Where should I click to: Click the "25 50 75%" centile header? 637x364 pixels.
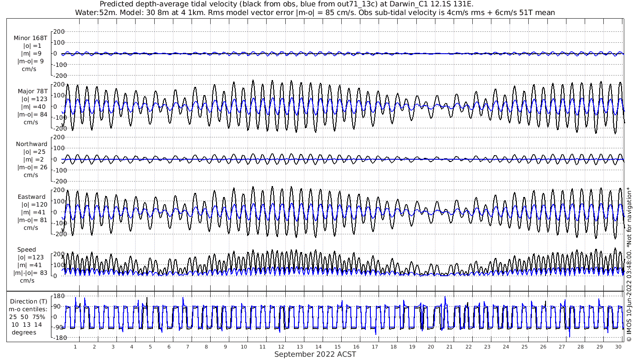click(28, 317)
